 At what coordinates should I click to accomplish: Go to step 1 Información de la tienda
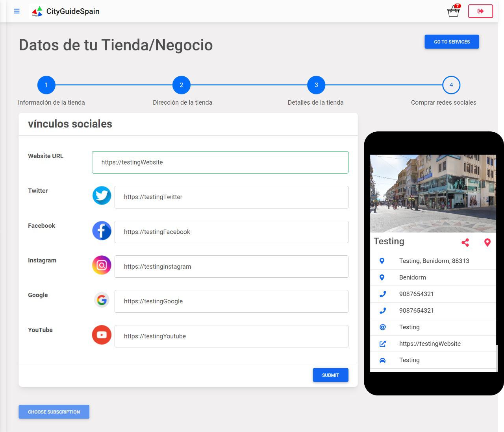tap(46, 85)
